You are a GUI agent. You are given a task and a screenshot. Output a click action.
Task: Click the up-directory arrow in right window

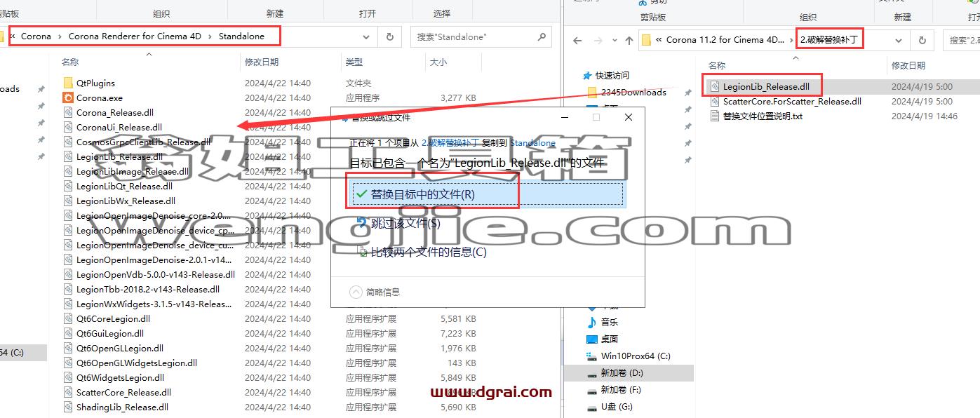point(629,40)
